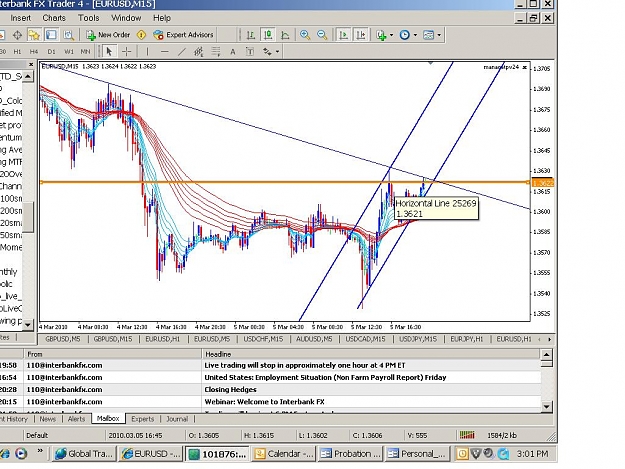Open the Insert menu

[20, 18]
